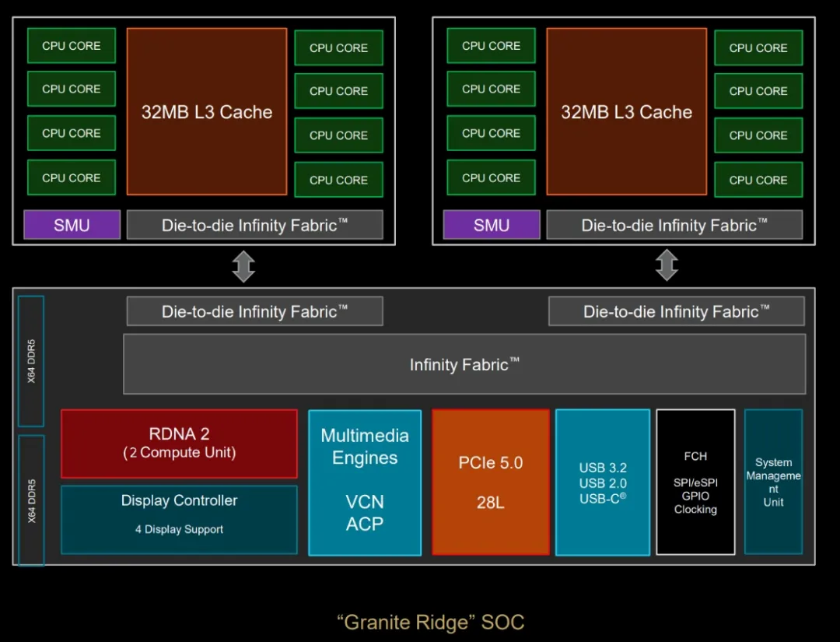This screenshot has height=642, width=840.
Task: Select the USB 3.2 / USB 2.0 / USB-C block
Action: point(603,482)
